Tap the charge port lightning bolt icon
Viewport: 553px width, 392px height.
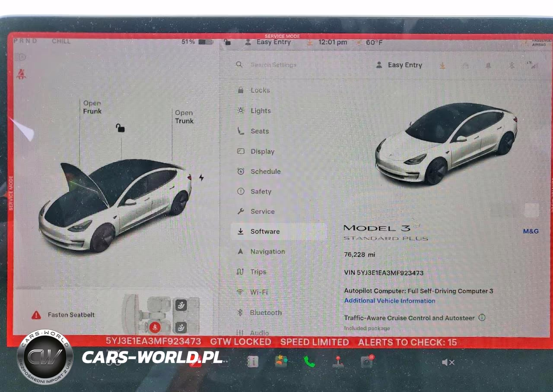pos(201,177)
